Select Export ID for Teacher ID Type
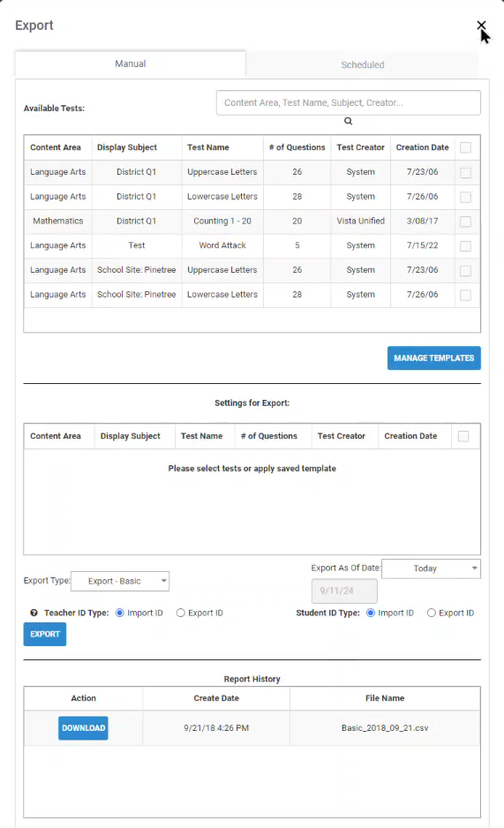The height and width of the screenshot is (828, 504). 180,613
